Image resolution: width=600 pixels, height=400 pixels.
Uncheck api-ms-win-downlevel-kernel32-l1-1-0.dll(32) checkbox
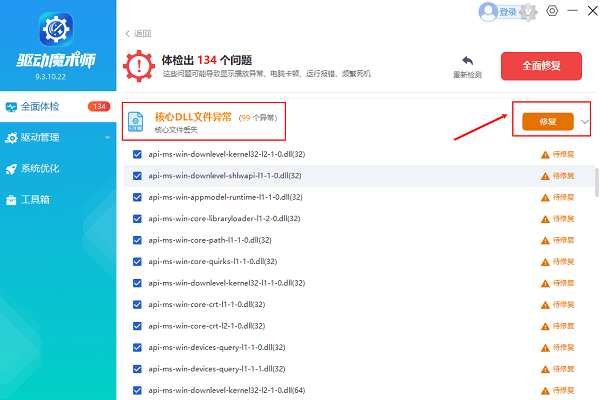[x=137, y=283]
